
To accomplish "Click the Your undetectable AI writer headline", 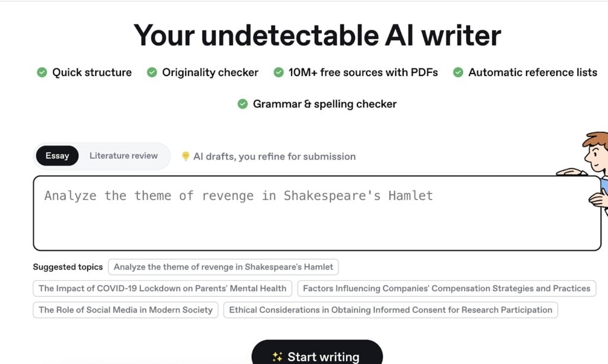I will pos(317,35).
